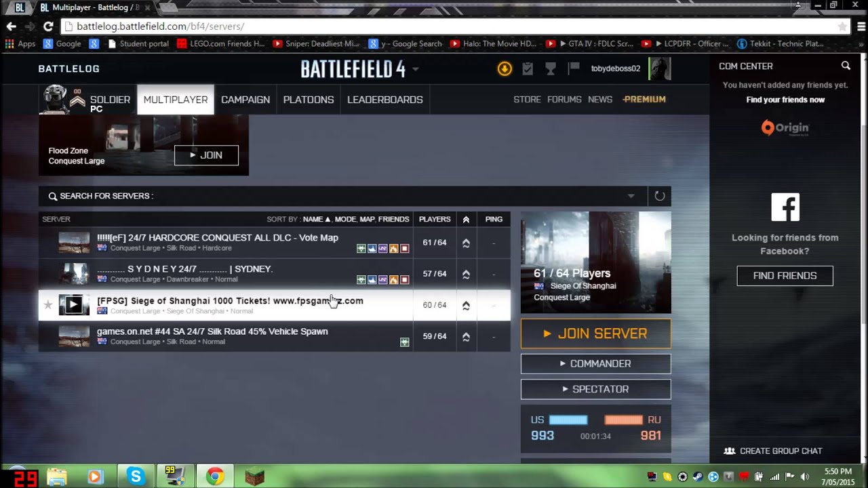Click the Find Friends button
Viewport: 868px width, 488px height.
(785, 276)
